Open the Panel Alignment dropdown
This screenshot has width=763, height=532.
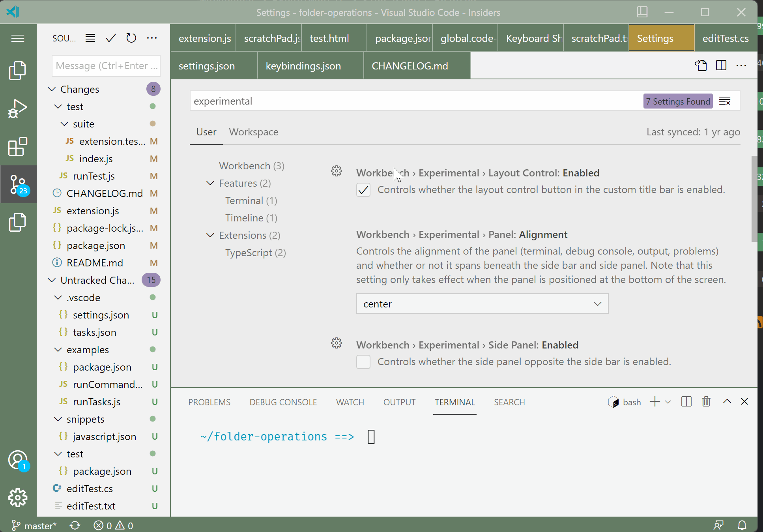(482, 303)
